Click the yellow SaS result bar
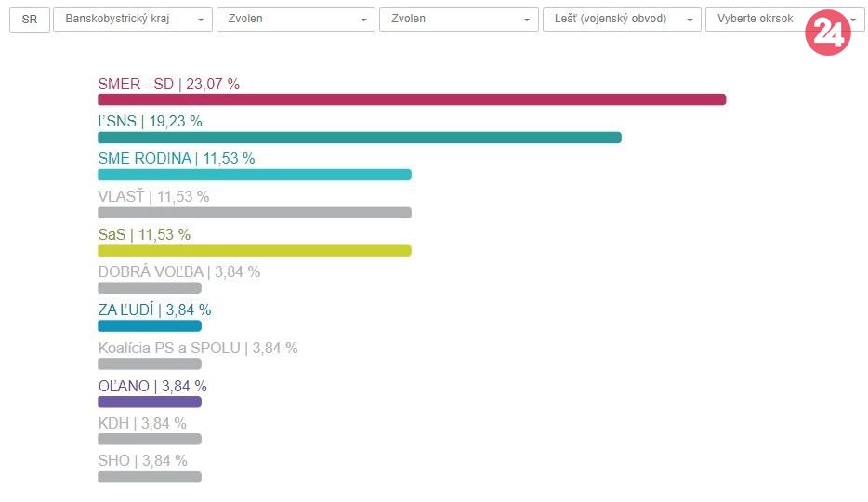 (254, 250)
